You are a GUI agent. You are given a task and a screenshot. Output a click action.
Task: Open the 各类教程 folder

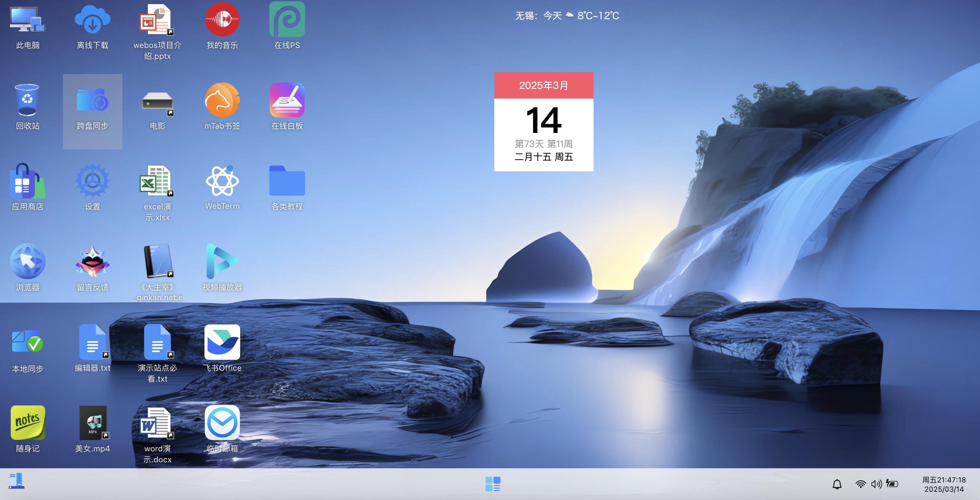point(287,181)
